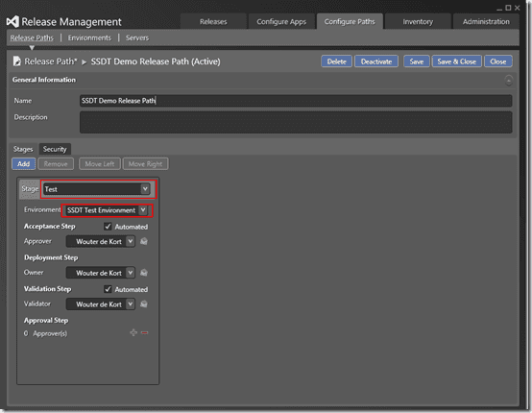Click the email icon next to Validator
Viewport: 532px width, 413px height.
[x=144, y=304]
